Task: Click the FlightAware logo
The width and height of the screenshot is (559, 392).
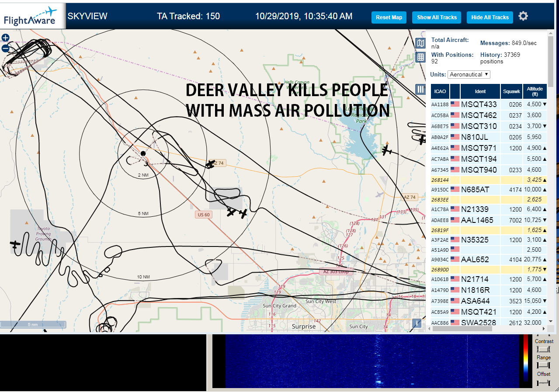Action: [x=33, y=16]
